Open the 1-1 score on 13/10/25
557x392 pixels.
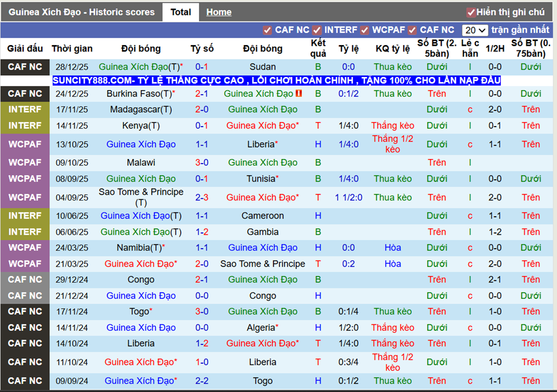tap(202, 144)
